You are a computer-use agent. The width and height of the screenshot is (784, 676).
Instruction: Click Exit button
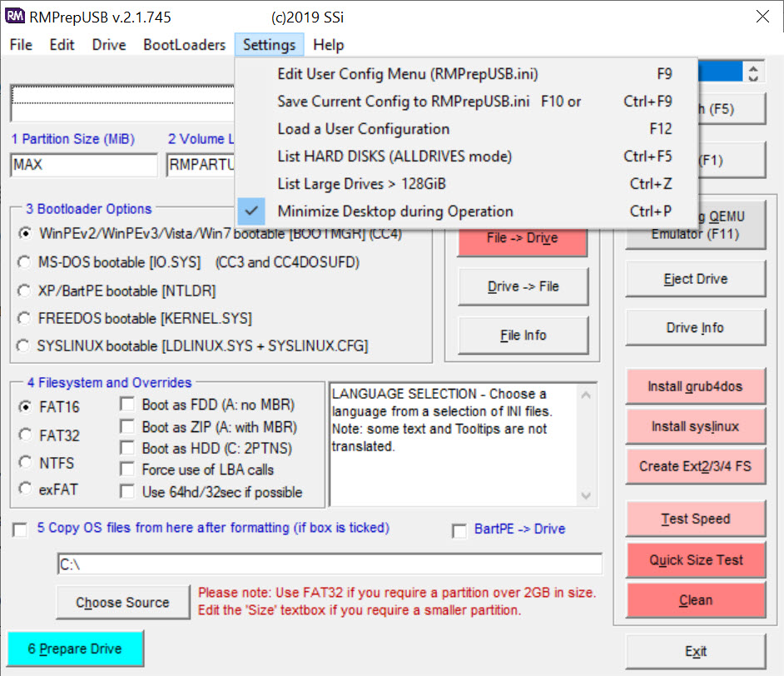coord(696,652)
